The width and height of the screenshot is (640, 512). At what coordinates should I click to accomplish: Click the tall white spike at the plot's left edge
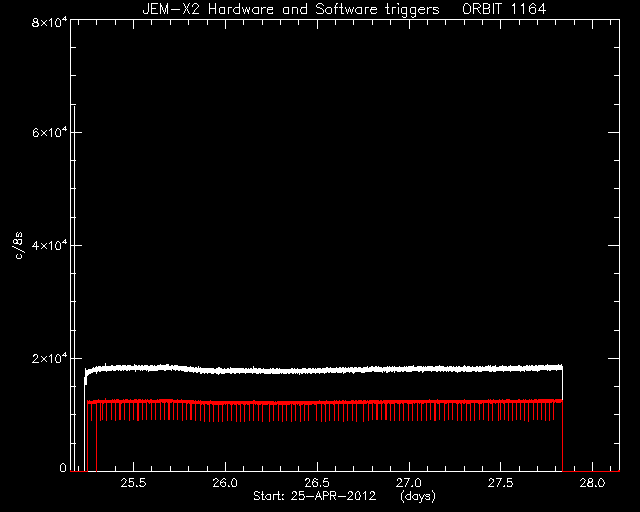(74, 288)
